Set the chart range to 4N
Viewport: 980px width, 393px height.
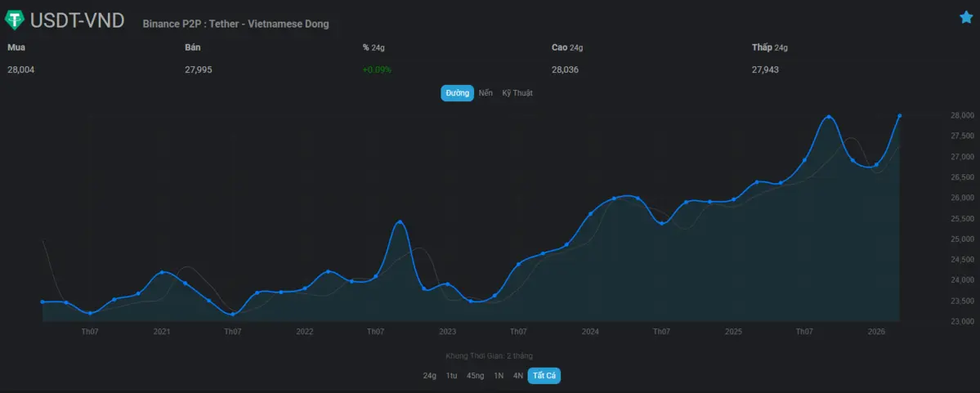[517, 376]
